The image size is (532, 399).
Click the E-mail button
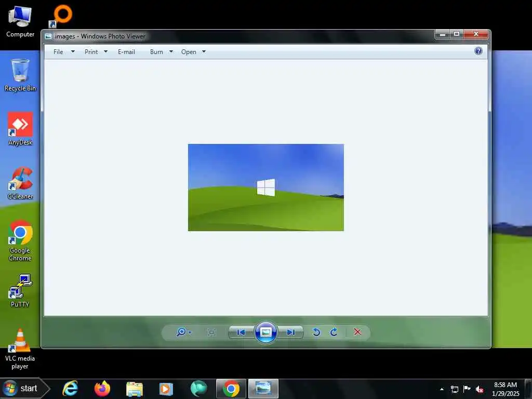pos(126,52)
